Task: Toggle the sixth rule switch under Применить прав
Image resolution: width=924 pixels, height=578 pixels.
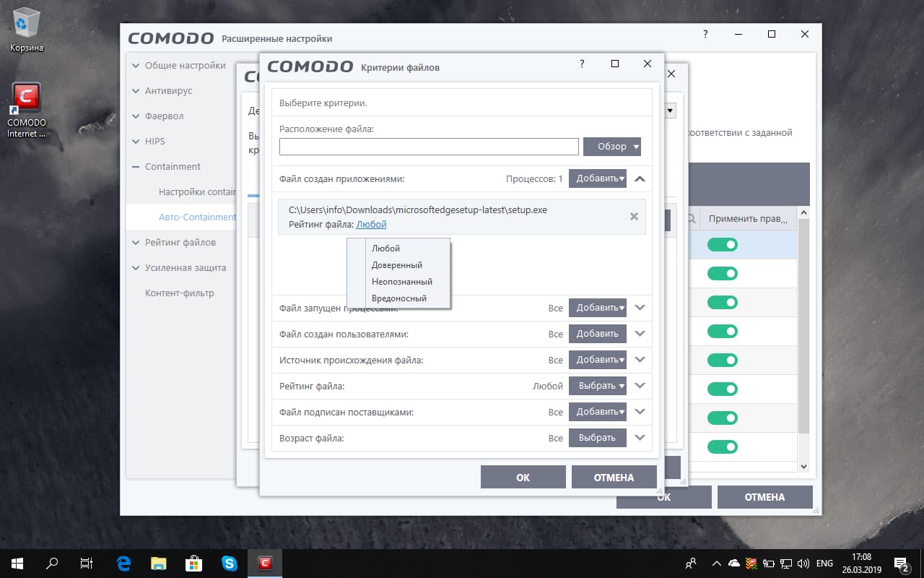Action: (x=723, y=389)
